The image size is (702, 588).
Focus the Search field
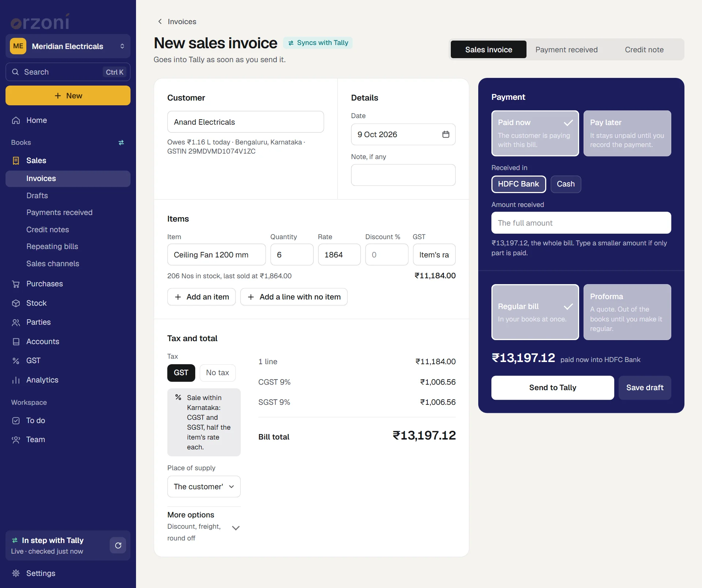tap(68, 72)
